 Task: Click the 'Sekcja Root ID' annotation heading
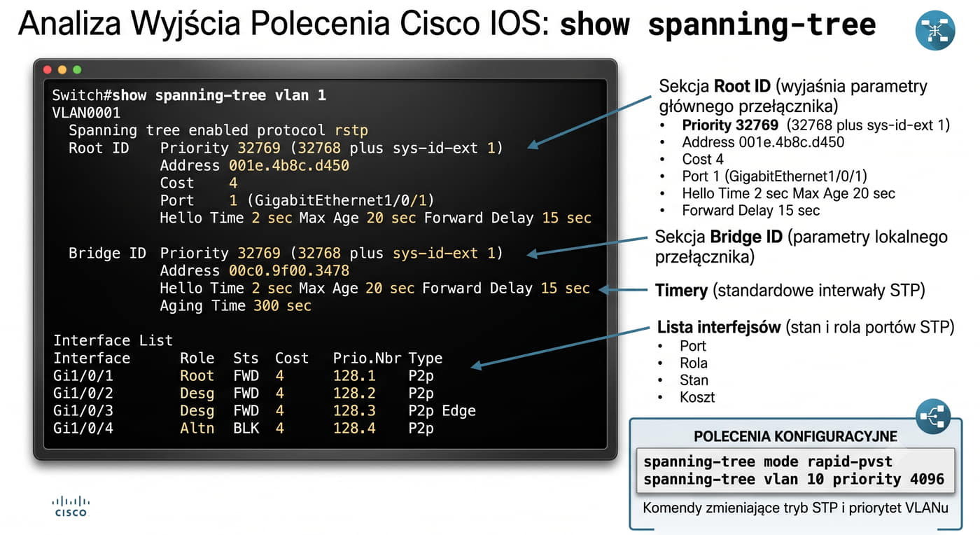(715, 87)
